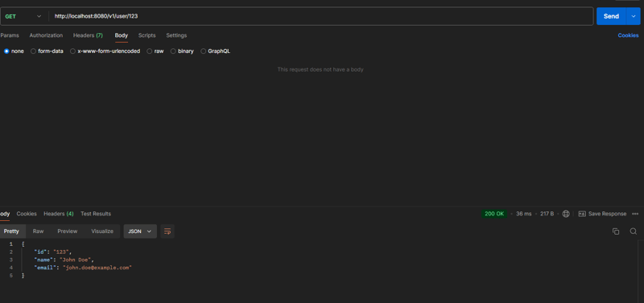Viewport: 644px width, 303px height.
Task: Click line number 3 in response
Action: click(11, 260)
